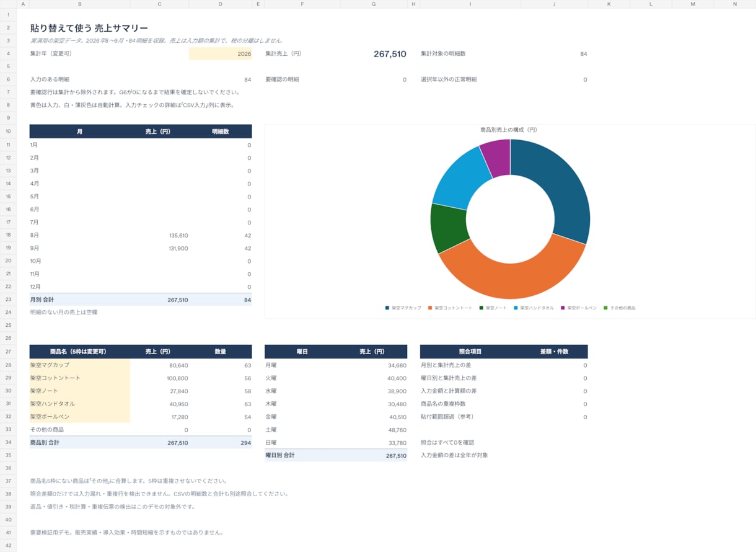Image resolution: width=756 pixels, height=552 pixels.
Task: Click the 数量 column header
Action: point(221,352)
